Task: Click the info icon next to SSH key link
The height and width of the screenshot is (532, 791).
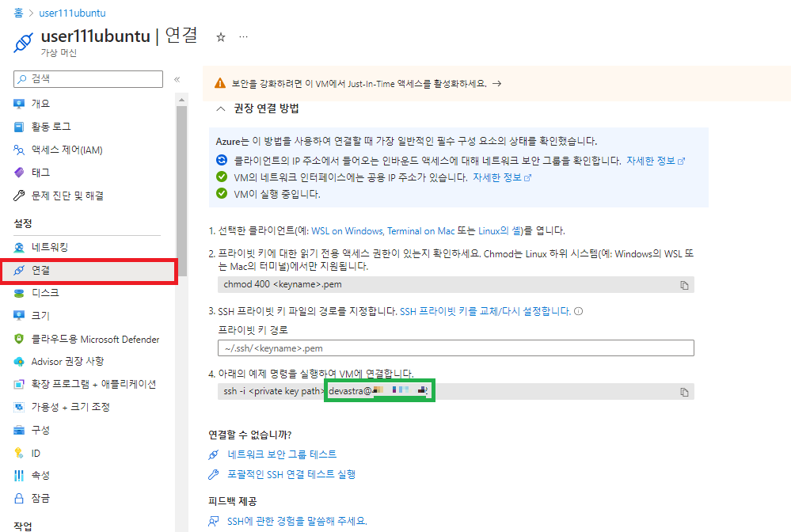Action: pos(579,312)
